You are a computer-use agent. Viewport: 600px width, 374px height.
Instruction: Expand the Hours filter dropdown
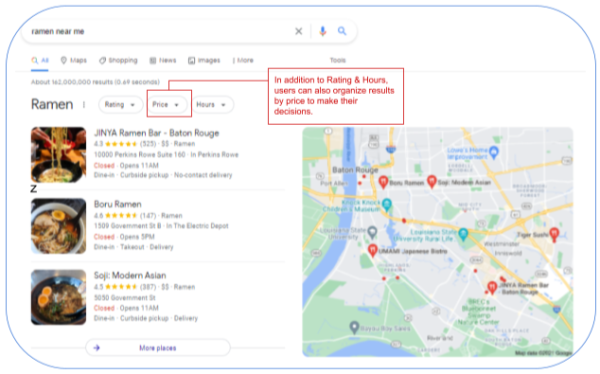[211, 105]
